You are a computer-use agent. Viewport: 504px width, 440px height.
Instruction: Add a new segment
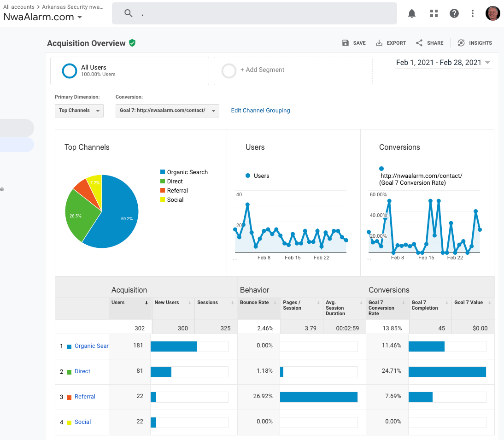[x=262, y=70]
